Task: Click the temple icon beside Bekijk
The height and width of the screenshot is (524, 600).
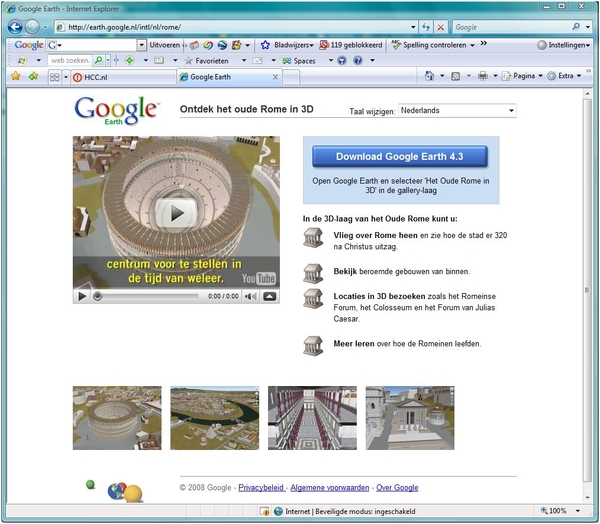Action: (x=313, y=273)
